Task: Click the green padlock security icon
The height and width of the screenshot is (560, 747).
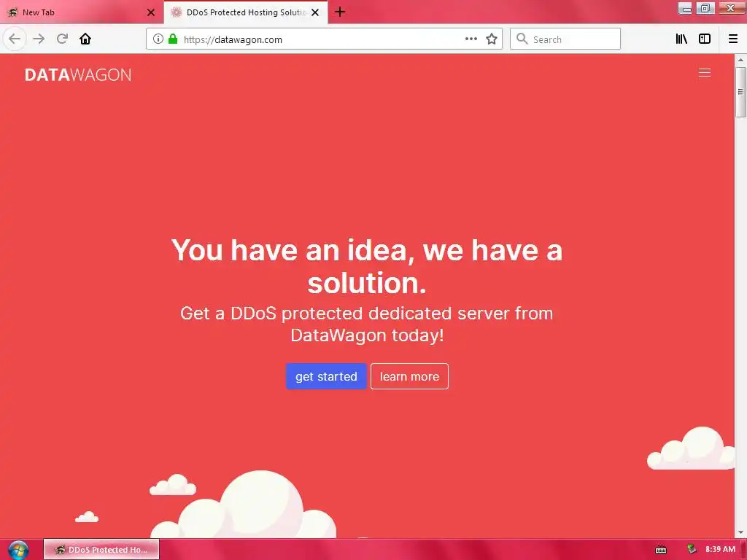Action: [173, 39]
